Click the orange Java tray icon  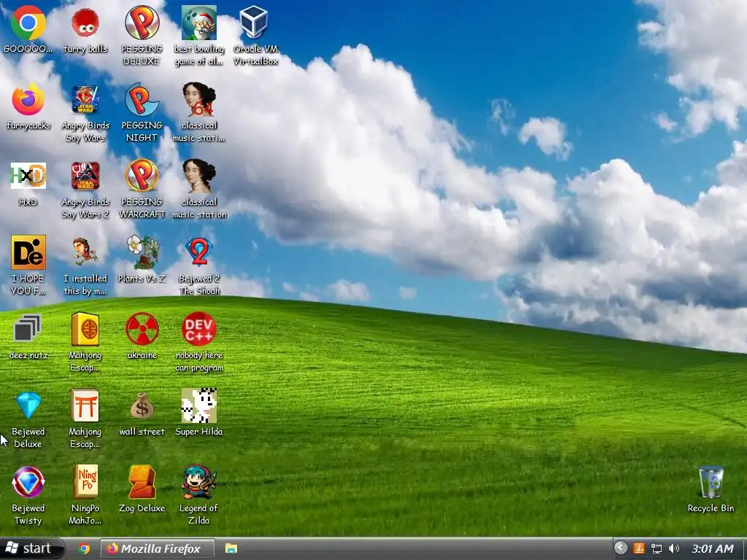pos(639,548)
